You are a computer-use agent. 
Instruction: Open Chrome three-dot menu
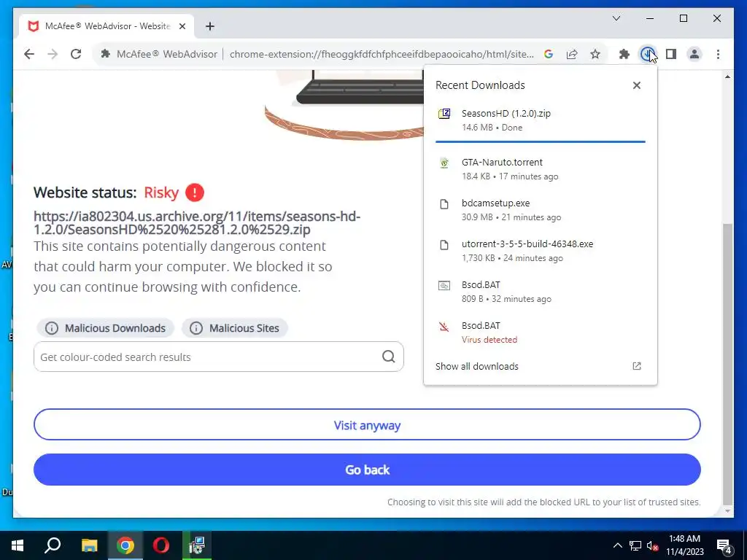(x=718, y=54)
